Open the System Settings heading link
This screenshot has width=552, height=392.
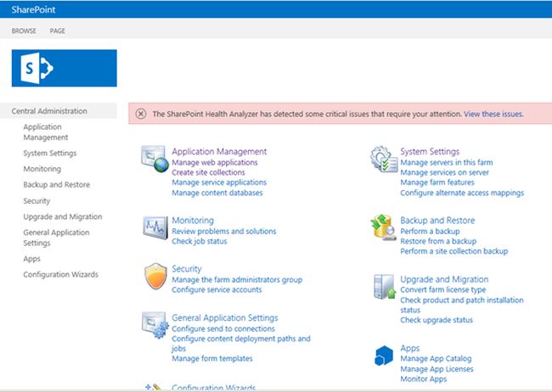[x=430, y=151]
